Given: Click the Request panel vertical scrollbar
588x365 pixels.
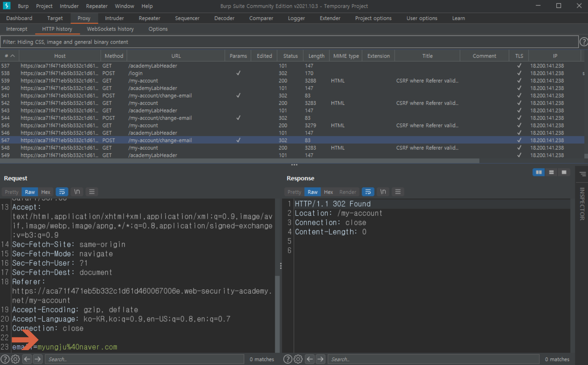Looking at the screenshot, I should point(277,314).
